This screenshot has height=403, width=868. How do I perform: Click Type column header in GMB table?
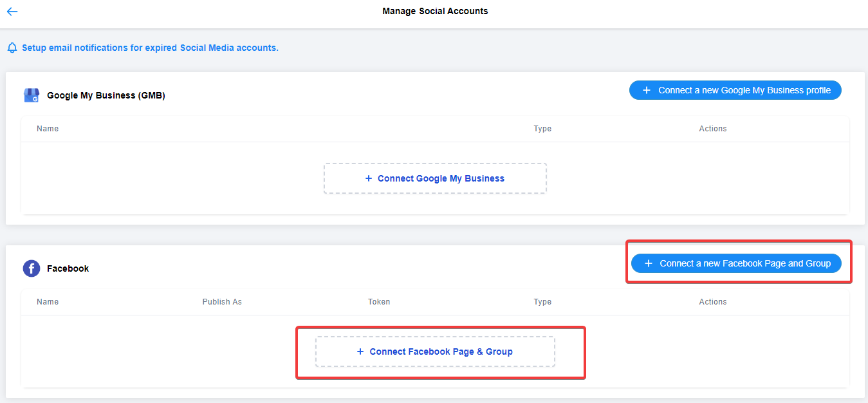(x=542, y=129)
